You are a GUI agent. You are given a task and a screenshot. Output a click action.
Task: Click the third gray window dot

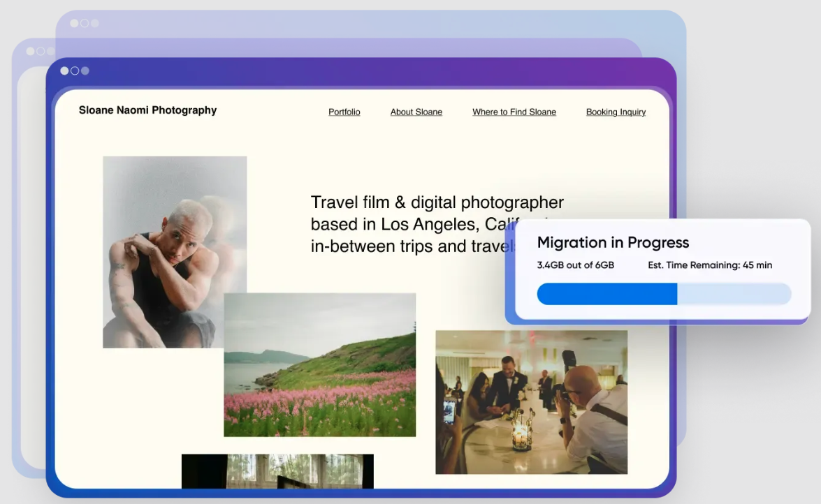[x=85, y=71]
